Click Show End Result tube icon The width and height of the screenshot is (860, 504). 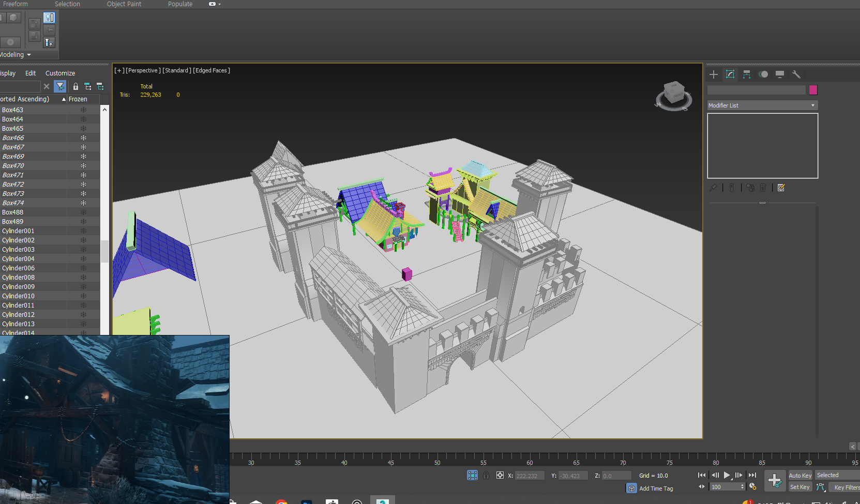click(732, 188)
